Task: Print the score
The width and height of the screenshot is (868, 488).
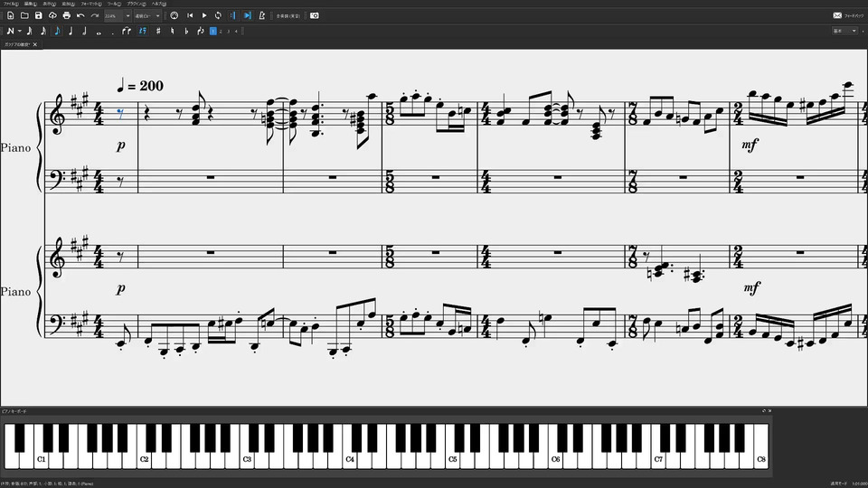Action: [x=66, y=15]
